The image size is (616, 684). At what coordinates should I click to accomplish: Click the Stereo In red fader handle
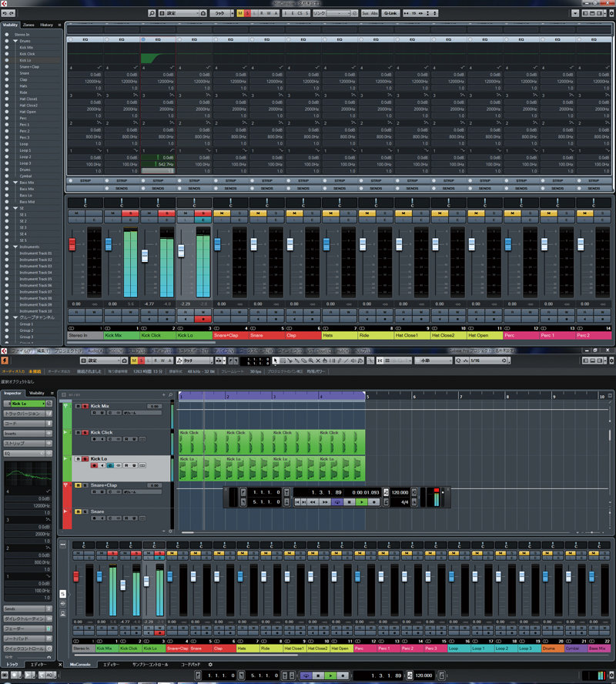pos(72,244)
